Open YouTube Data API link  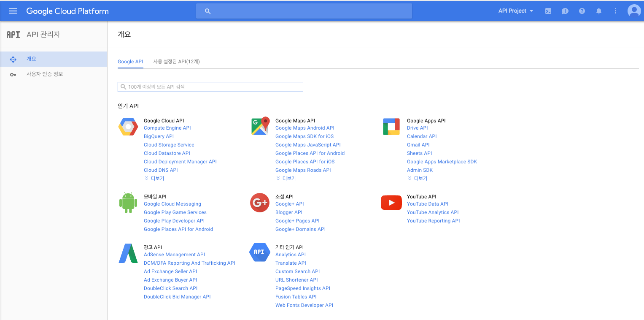[x=428, y=204]
